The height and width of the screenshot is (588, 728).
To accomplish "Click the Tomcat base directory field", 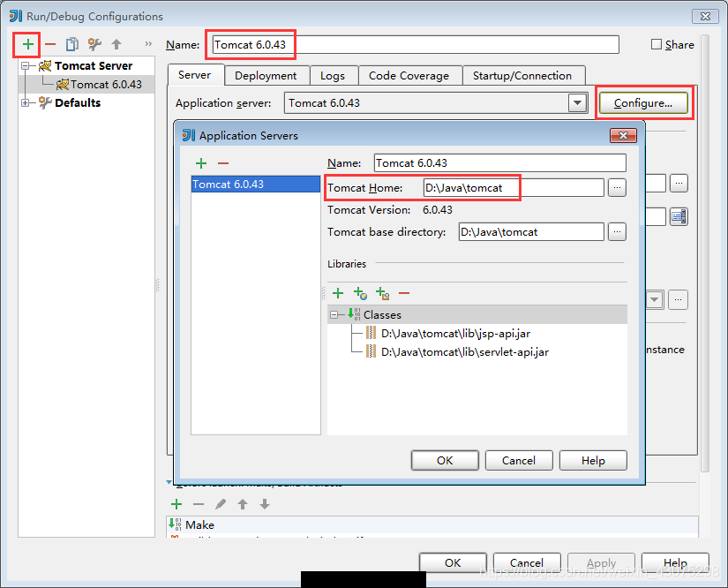I will (531, 232).
